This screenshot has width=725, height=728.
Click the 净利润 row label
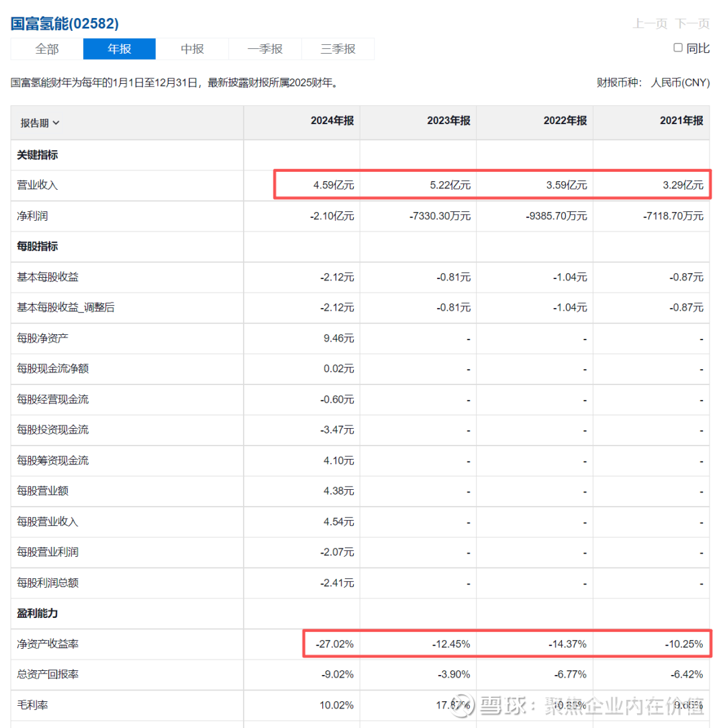pyautogui.click(x=32, y=216)
